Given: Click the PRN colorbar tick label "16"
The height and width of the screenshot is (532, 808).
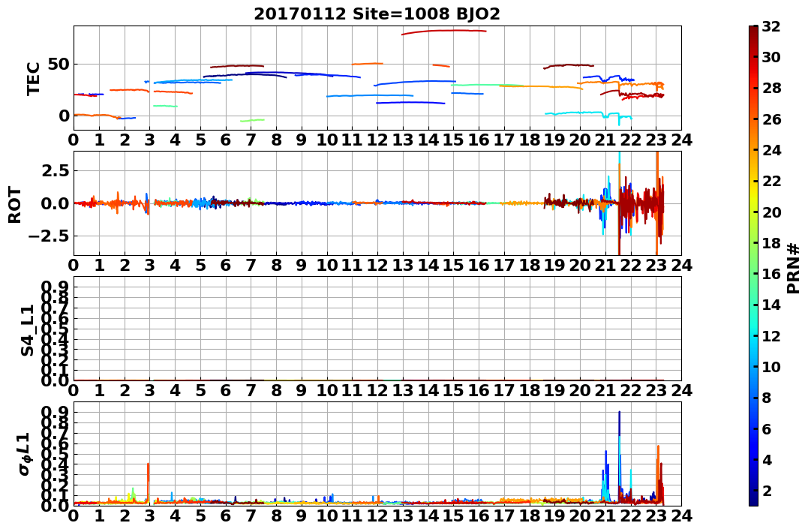Looking at the screenshot, I should click(771, 274).
